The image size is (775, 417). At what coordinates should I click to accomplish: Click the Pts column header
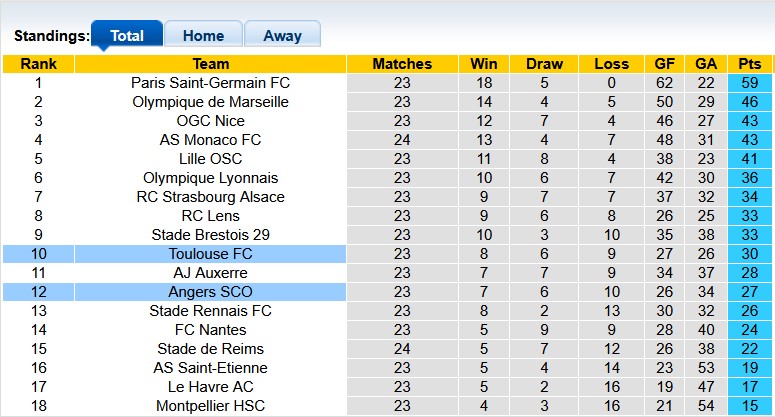[x=750, y=64]
